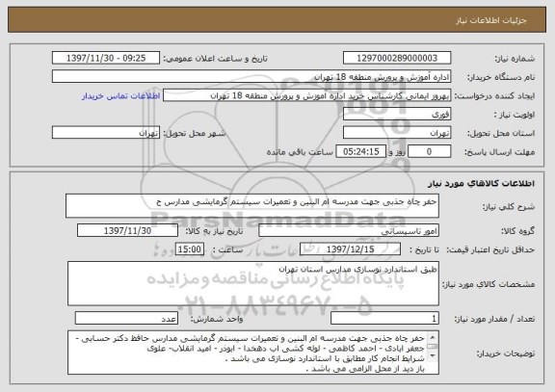Screen dimensions: 555x392
Task: Select the announcement date field 1397/11/30 - 09:25
Action: coord(106,58)
